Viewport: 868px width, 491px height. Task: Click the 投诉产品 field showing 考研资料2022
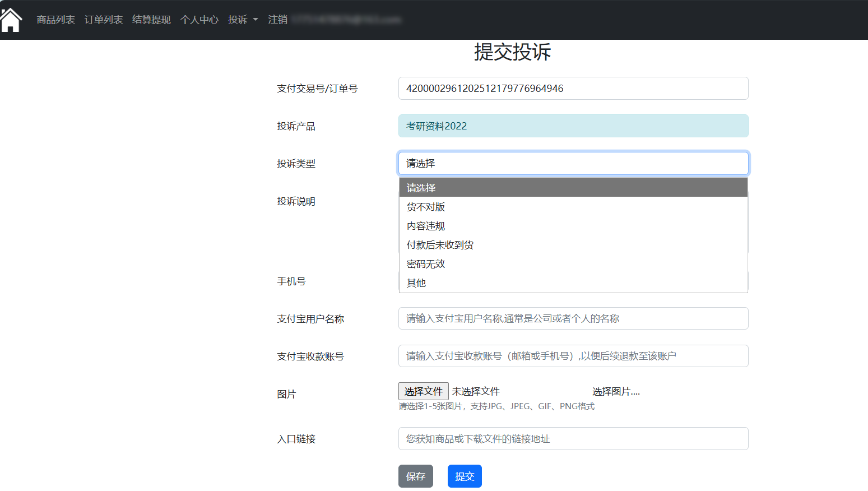tap(573, 126)
